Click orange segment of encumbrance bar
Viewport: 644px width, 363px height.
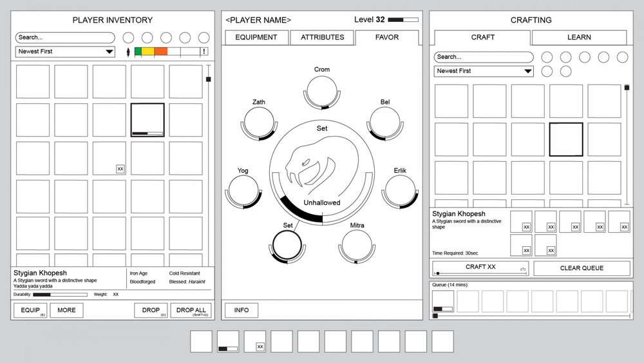161,52
